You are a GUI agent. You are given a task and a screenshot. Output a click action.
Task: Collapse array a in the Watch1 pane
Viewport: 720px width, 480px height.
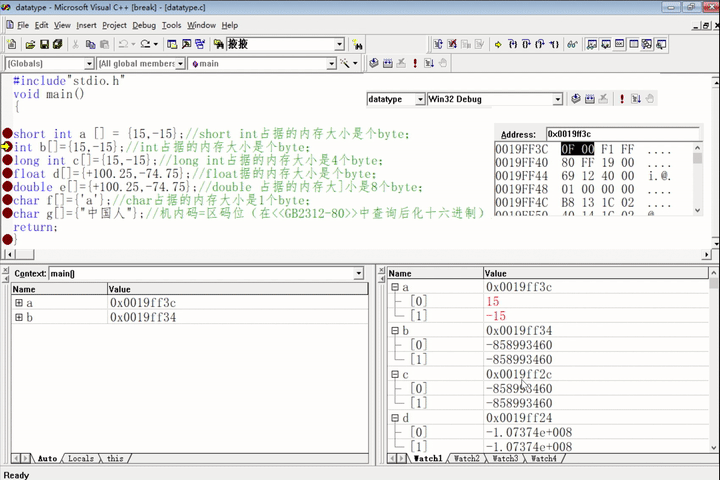(x=395, y=287)
